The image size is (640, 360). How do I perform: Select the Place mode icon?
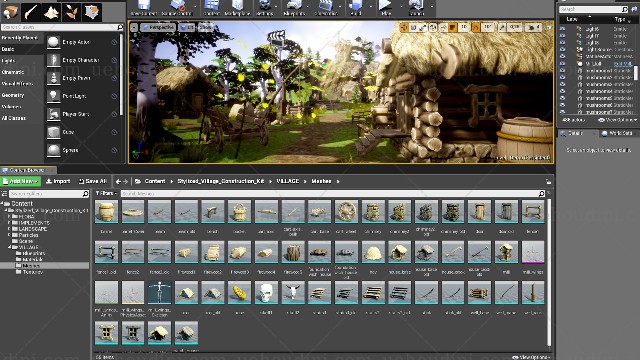click(11, 12)
